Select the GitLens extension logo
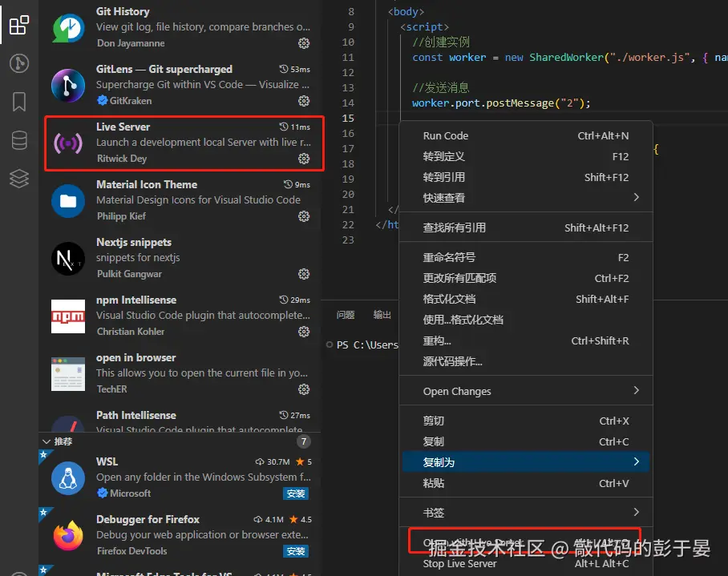Viewport: 728px width, 576px height. [x=68, y=86]
